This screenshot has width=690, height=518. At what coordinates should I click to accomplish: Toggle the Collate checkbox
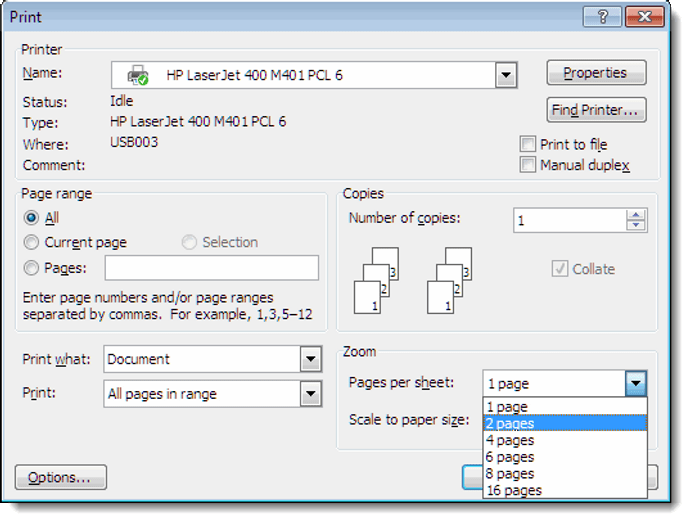560,268
